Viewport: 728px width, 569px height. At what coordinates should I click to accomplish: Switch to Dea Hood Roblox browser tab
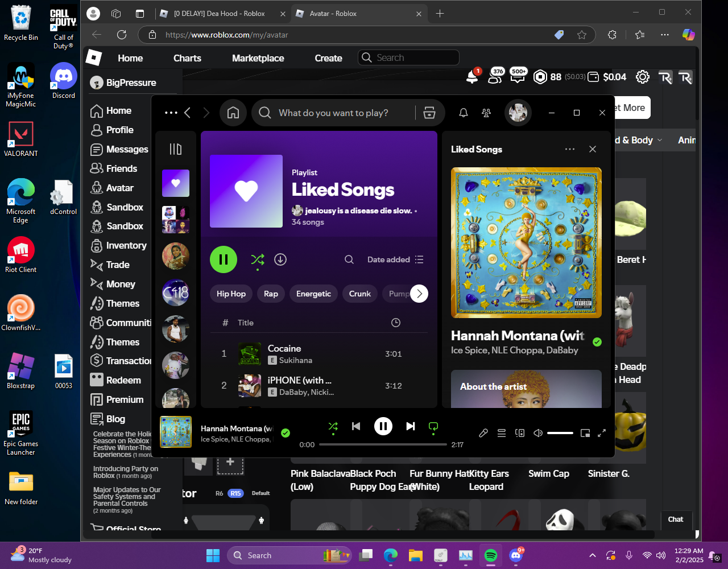point(222,14)
